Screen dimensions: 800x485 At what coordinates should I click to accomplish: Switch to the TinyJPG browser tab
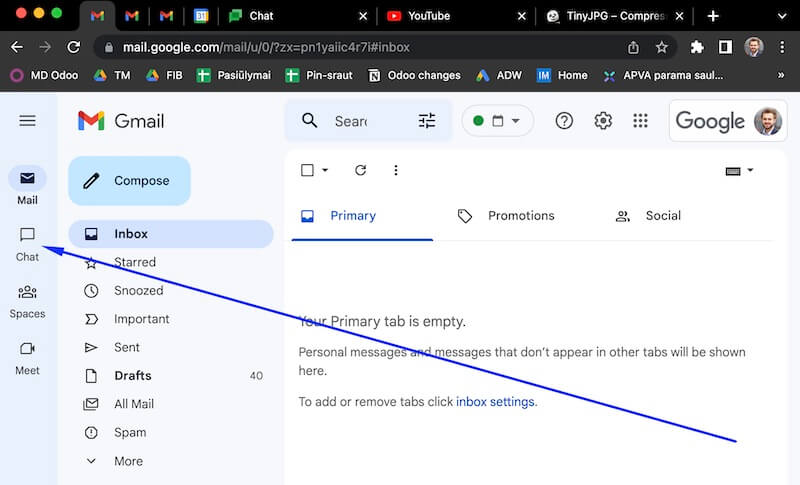614,16
